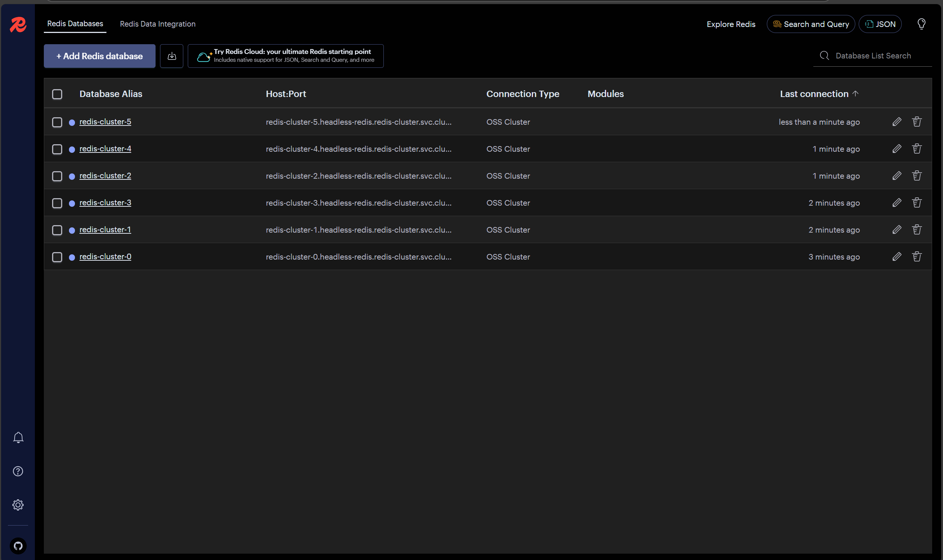The height and width of the screenshot is (560, 943).
Task: Click redis-cluster-2 host address text
Action: point(359,176)
